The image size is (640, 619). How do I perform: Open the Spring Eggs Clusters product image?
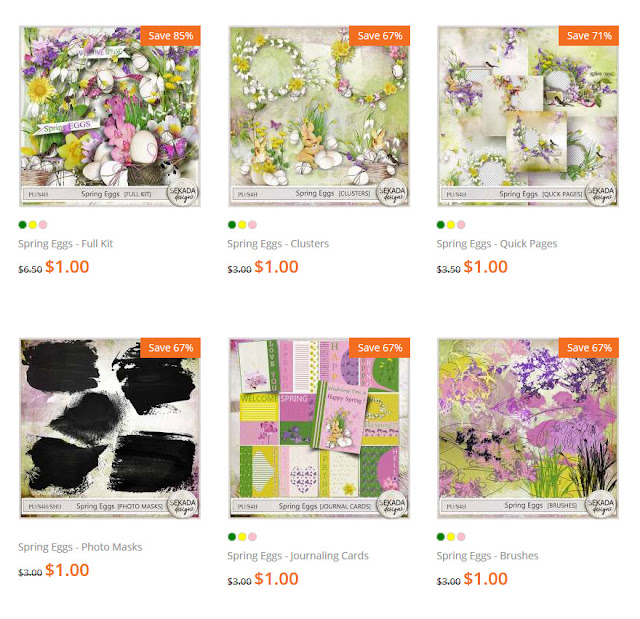point(319,116)
